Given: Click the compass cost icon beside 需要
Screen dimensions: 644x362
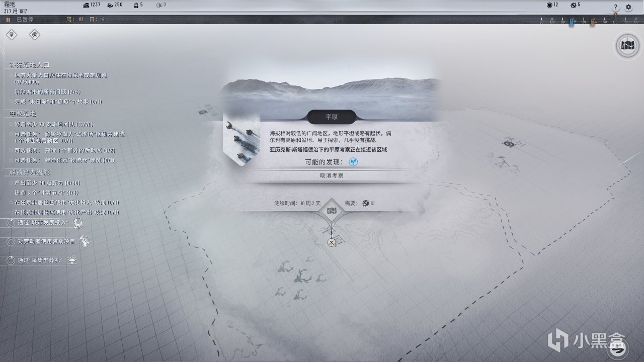Looking at the screenshot, I should pos(366,204).
